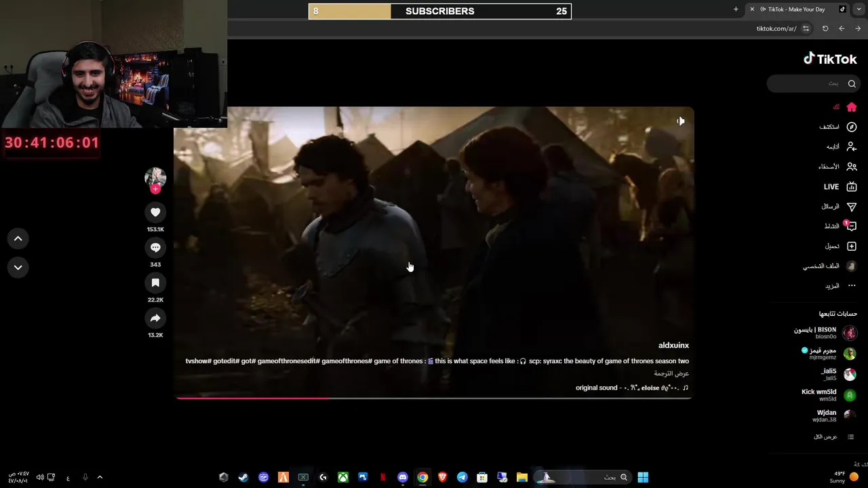Like the video with the heart icon
This screenshot has height=488, width=868.
(x=155, y=212)
